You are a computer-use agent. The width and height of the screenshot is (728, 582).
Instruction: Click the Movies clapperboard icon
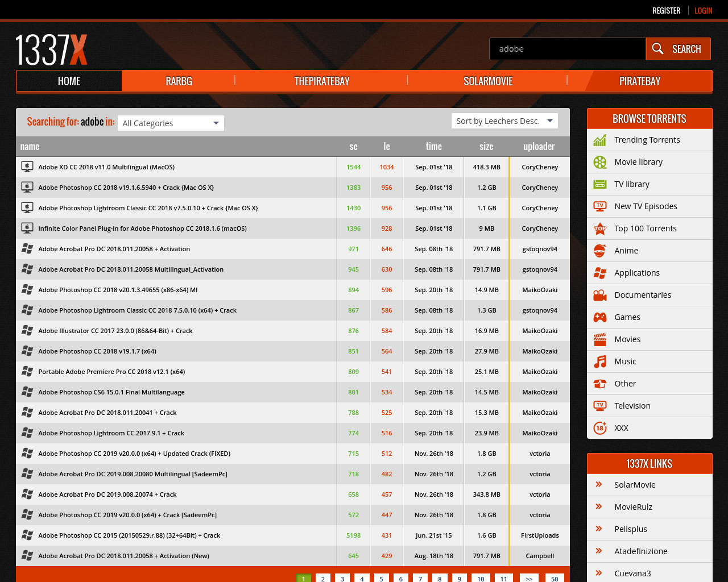[600, 339]
